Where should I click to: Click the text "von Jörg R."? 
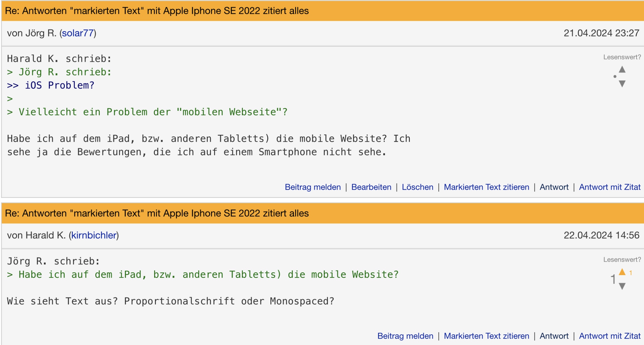coord(32,33)
